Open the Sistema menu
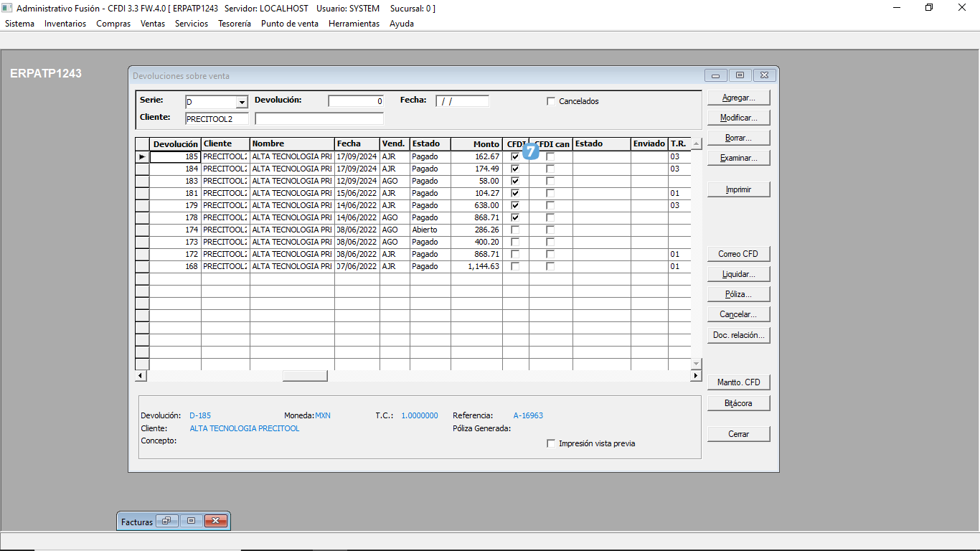This screenshot has height=551, width=980. [19, 24]
